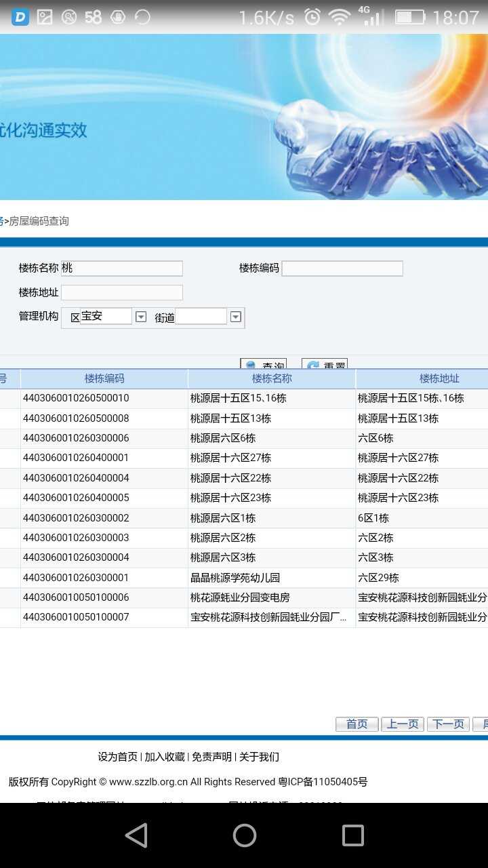Select code 4403060010050100007
The image size is (488, 868).
tap(76, 617)
